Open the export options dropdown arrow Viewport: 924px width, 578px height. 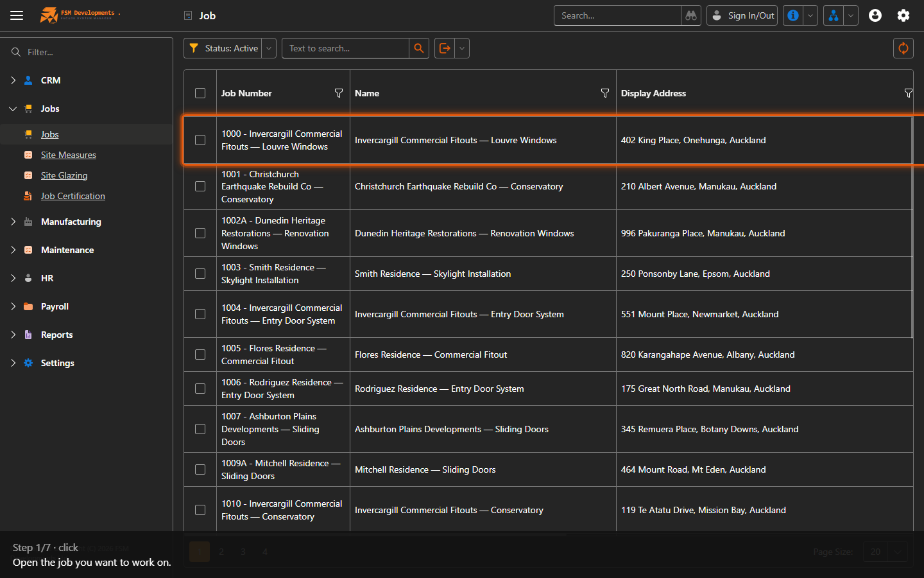462,48
